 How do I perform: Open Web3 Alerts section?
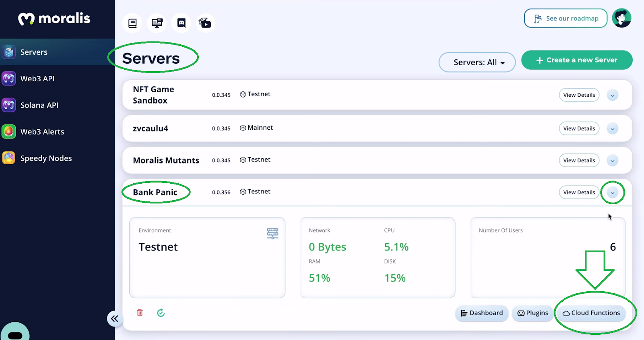coord(57,132)
